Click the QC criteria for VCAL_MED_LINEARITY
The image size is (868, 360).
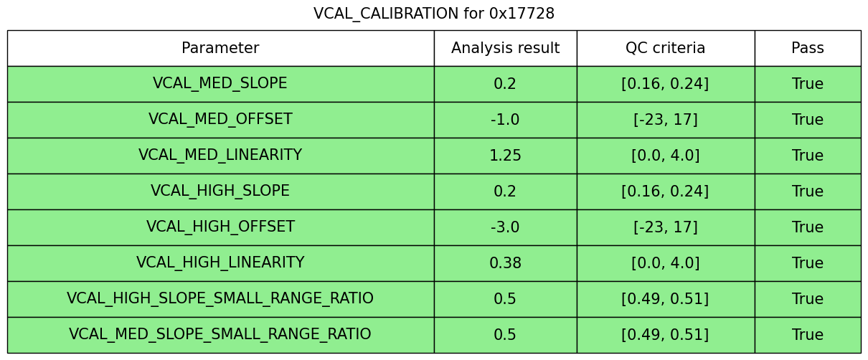[x=665, y=156]
